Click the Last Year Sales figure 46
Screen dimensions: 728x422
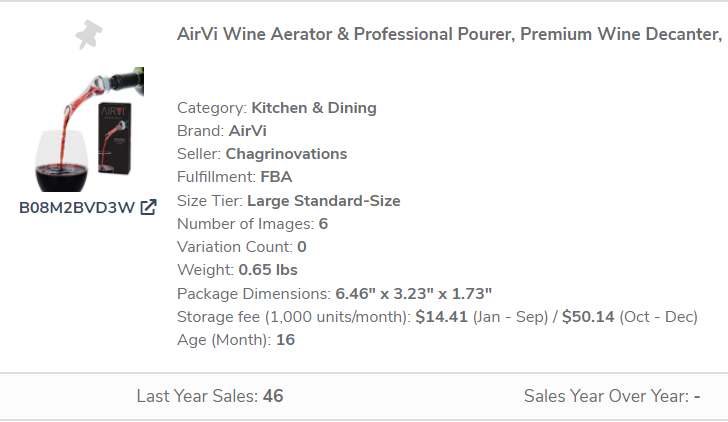coord(273,396)
